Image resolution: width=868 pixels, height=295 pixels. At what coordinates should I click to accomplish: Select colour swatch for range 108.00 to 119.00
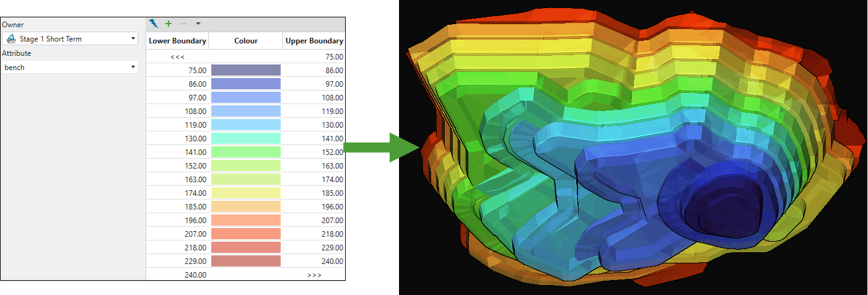tap(246, 111)
